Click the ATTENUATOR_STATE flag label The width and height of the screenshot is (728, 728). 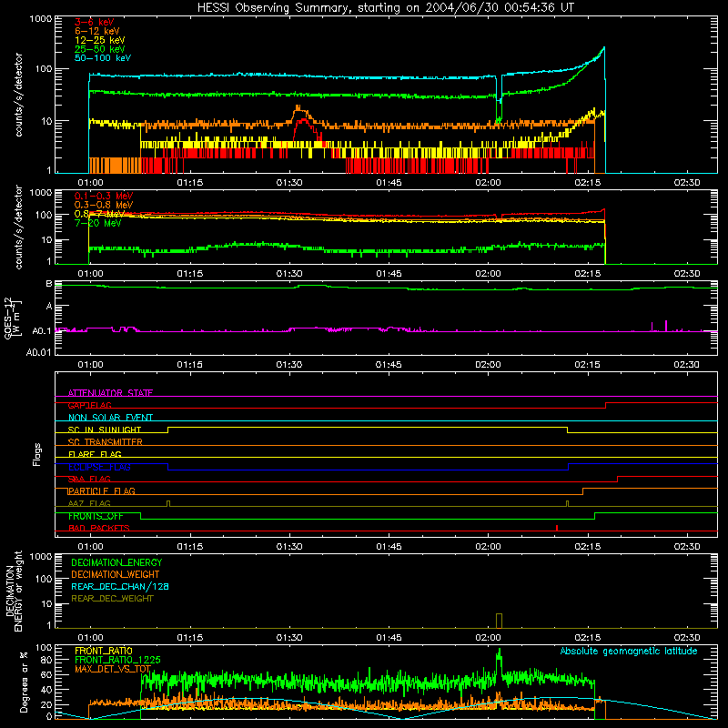pyautogui.click(x=110, y=393)
